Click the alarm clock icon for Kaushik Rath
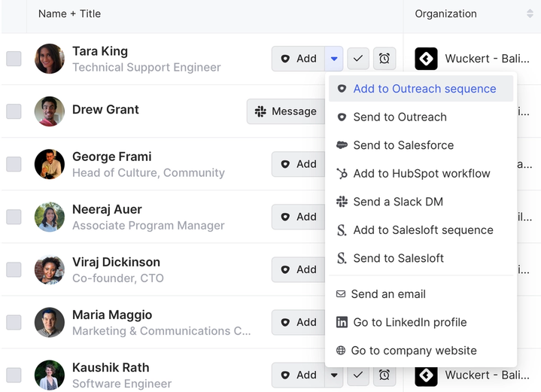The image size is (541, 392). coord(384,375)
